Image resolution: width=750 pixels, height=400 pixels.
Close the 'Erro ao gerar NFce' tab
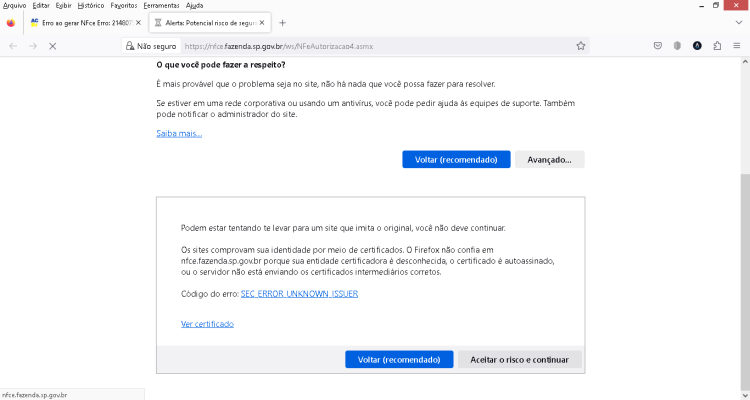[x=138, y=22]
